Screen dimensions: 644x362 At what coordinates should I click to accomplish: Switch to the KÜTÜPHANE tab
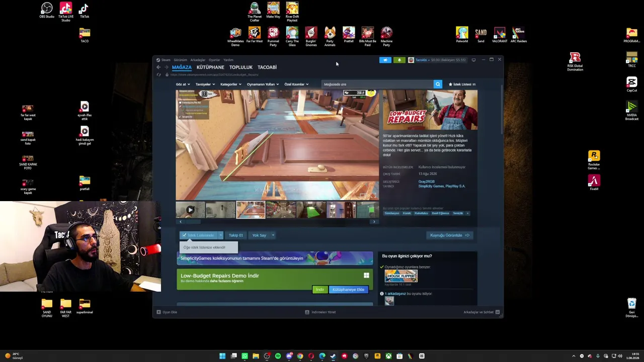[210, 67]
